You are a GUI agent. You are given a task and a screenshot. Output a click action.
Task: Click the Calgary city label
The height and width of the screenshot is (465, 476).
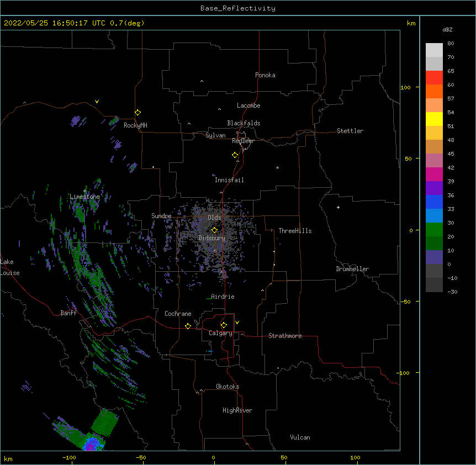(220, 333)
